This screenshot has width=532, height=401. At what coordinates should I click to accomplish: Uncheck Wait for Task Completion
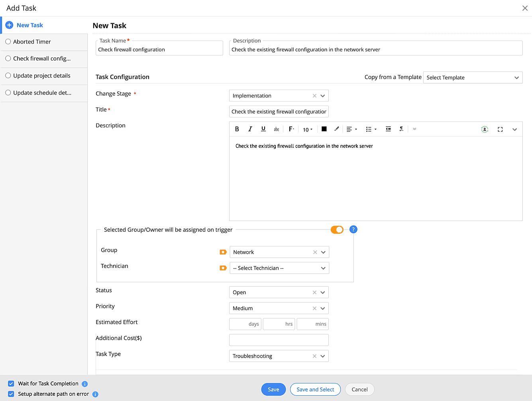click(x=11, y=384)
